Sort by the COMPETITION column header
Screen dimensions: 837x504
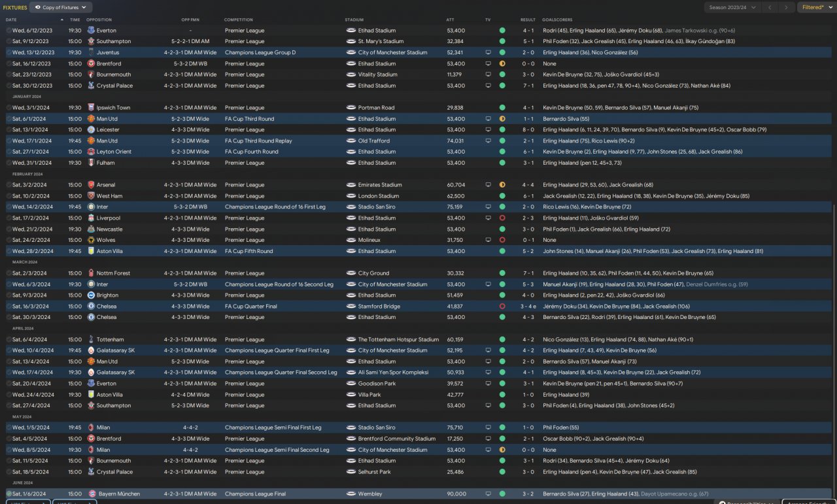pyautogui.click(x=239, y=20)
